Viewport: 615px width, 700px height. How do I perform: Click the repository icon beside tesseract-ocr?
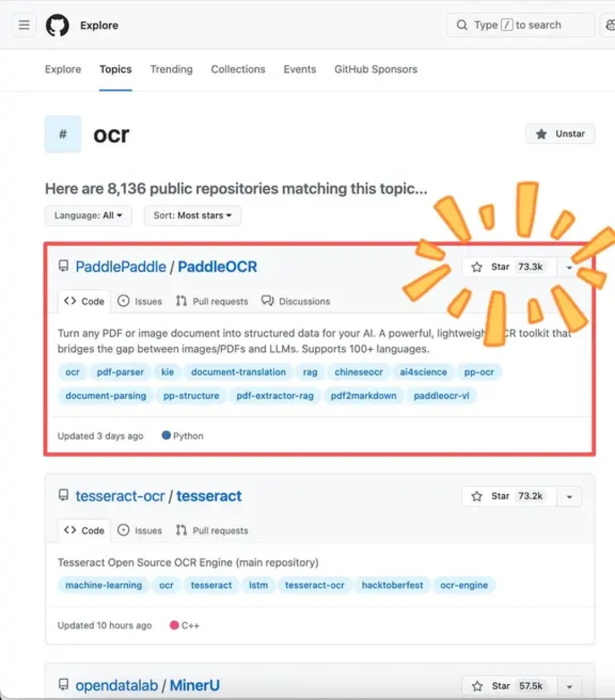(64, 496)
